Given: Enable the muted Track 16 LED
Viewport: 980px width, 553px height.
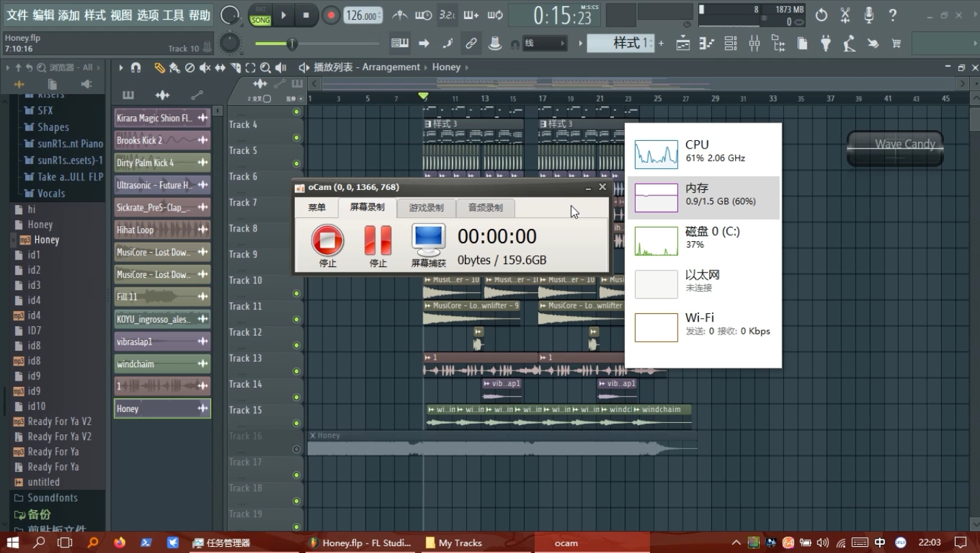Looking at the screenshot, I should click(296, 449).
